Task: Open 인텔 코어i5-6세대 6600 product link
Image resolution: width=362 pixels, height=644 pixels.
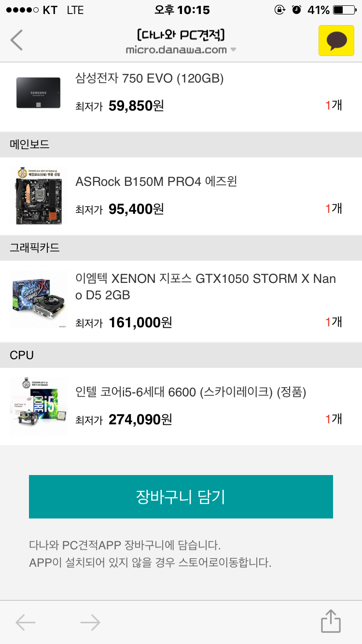Action: tap(191, 392)
